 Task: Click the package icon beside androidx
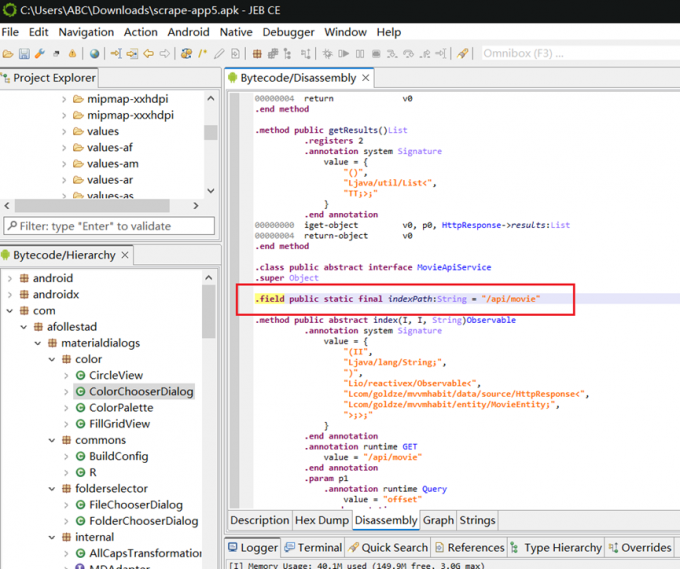[24, 294]
